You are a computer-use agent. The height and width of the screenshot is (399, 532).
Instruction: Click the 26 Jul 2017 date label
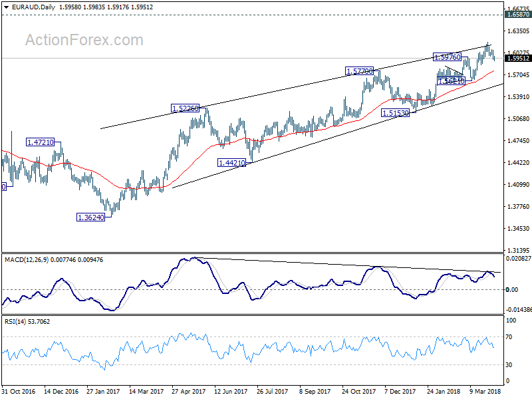[x=273, y=391]
